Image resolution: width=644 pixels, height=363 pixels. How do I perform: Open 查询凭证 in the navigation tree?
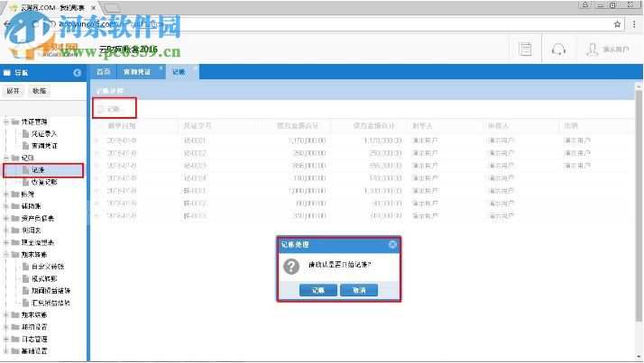[x=44, y=146]
